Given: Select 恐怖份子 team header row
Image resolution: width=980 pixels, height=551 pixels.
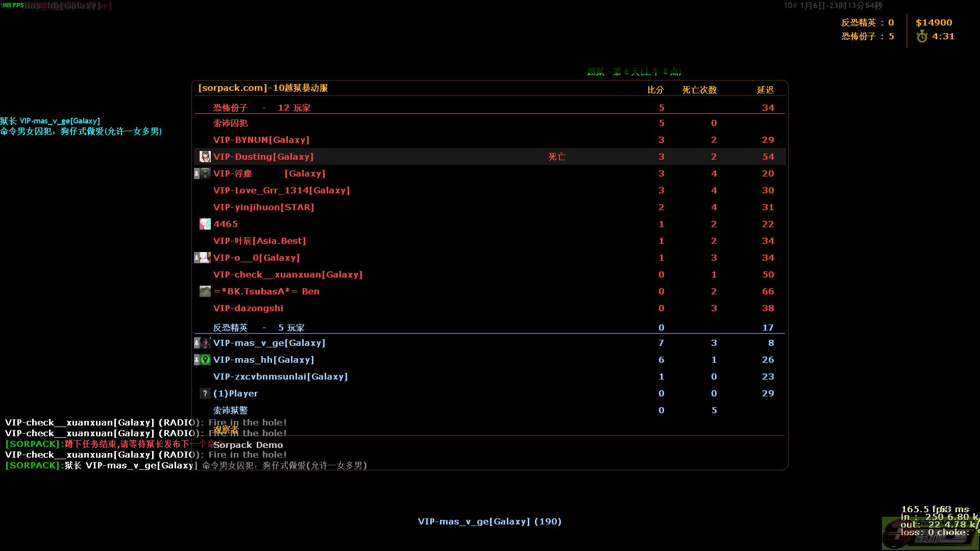Looking at the screenshot, I should (261, 108).
